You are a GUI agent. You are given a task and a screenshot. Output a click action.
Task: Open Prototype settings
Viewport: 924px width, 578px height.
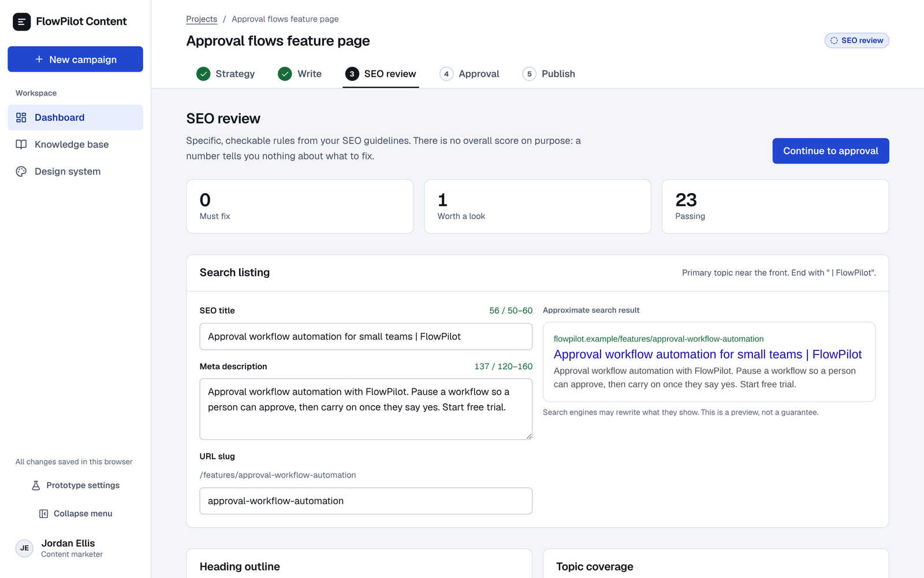[75, 486]
